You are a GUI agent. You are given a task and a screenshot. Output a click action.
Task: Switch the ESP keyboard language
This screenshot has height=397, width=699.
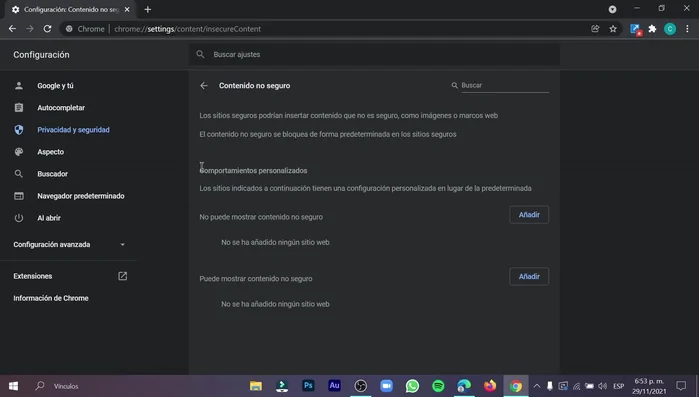619,386
